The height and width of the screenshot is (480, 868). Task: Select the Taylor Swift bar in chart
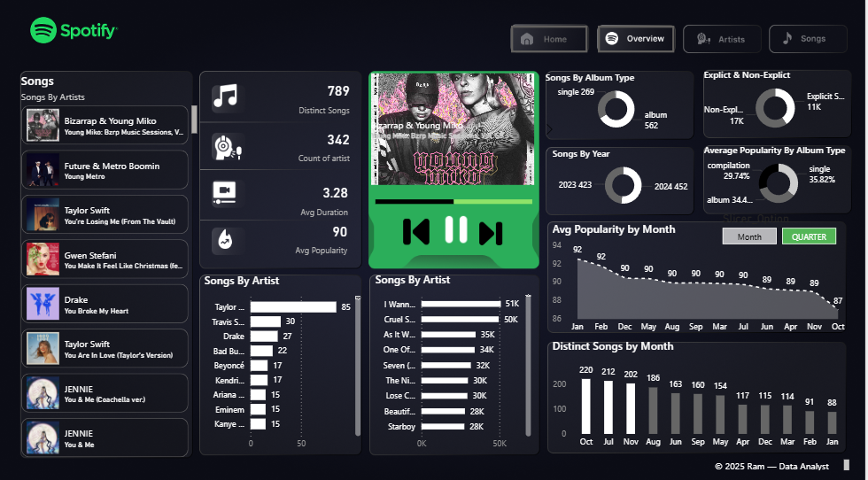[293, 307]
